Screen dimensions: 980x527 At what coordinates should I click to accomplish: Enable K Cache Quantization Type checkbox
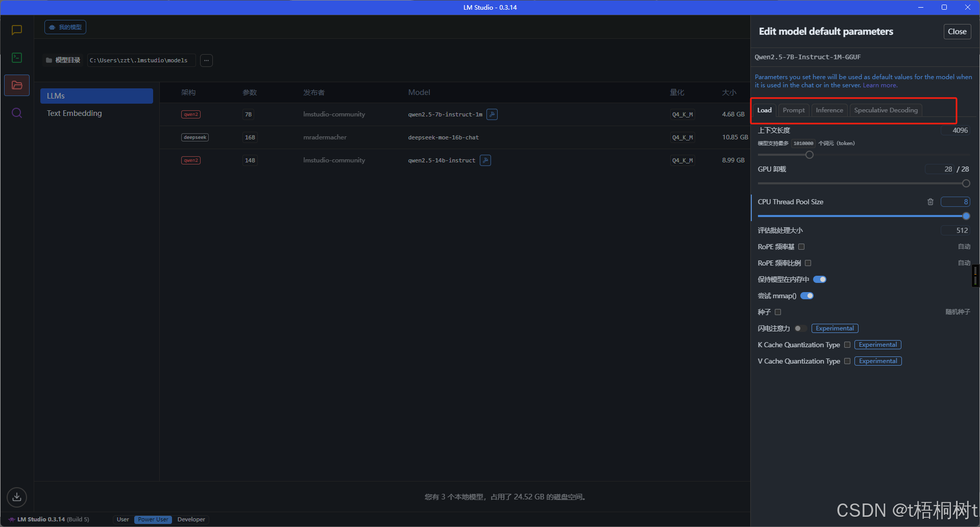[x=847, y=345]
